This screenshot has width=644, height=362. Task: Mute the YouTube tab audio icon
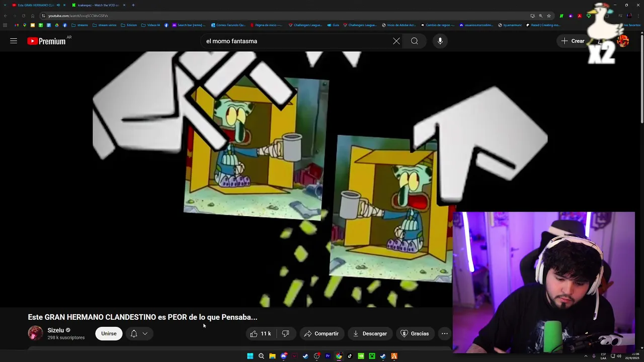coord(58,5)
